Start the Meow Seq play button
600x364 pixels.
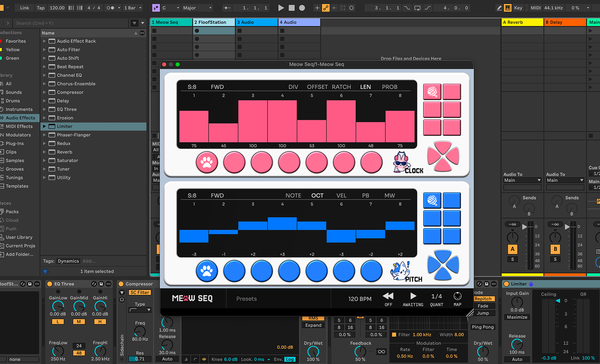tap(413, 296)
